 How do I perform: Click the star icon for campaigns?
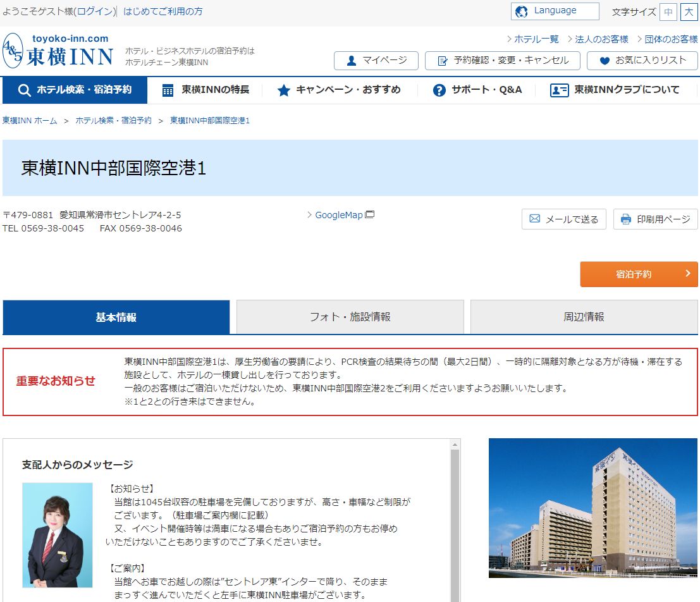click(x=283, y=90)
